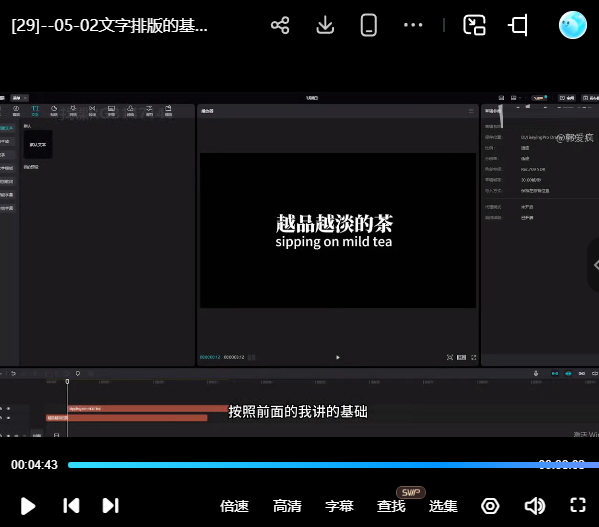Click 'sipping on mild tea' text in preview
The image size is (599, 527).
333,242
